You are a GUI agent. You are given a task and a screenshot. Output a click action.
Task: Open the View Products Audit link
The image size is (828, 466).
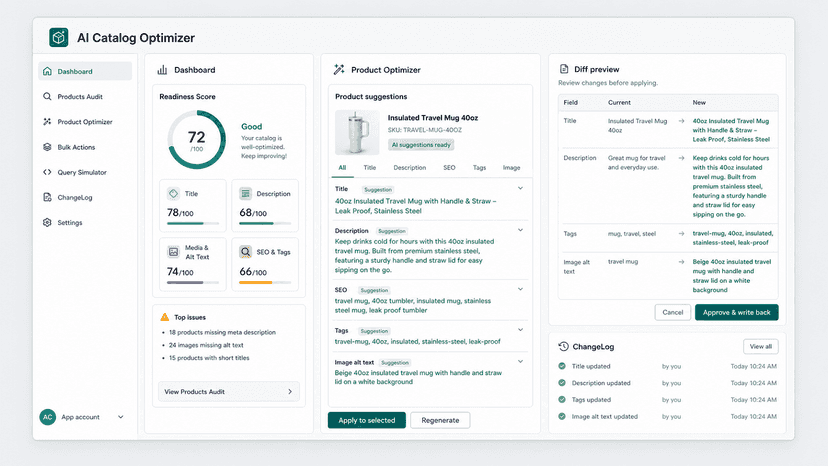click(x=229, y=392)
